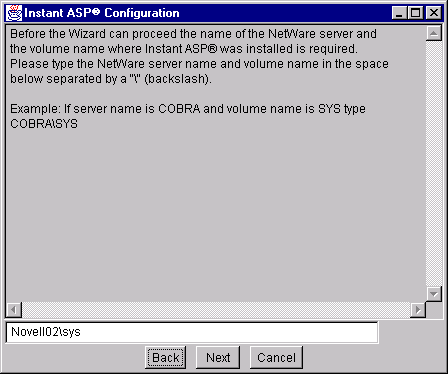The width and height of the screenshot is (448, 374).
Task: Click the horizontal scrollbar right arrow
Action: point(418,310)
